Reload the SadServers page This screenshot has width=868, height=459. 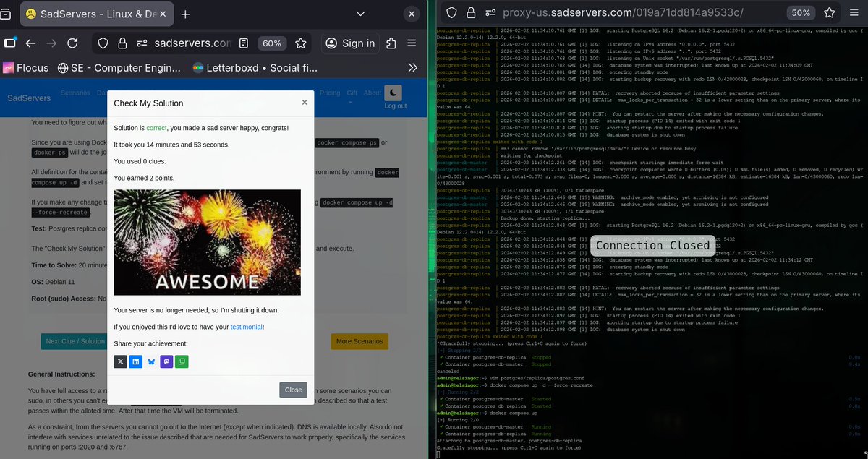pyautogui.click(x=72, y=43)
